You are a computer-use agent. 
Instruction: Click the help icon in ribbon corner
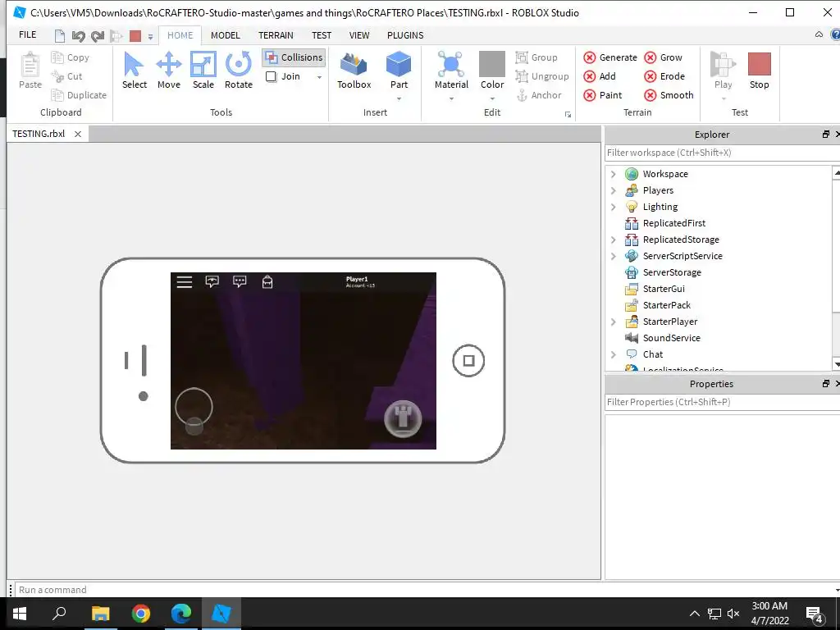click(x=835, y=34)
